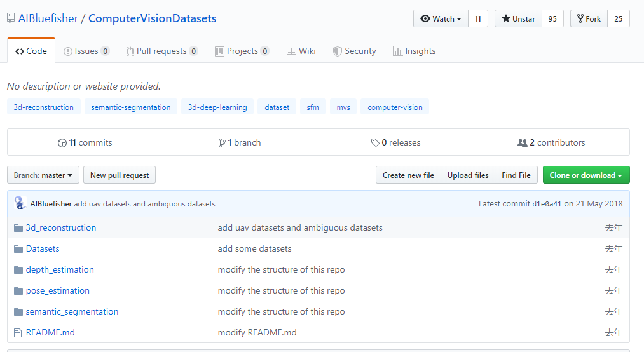Screen dimensions: 644x352
Task: Click the Find File button
Action: [x=516, y=175]
